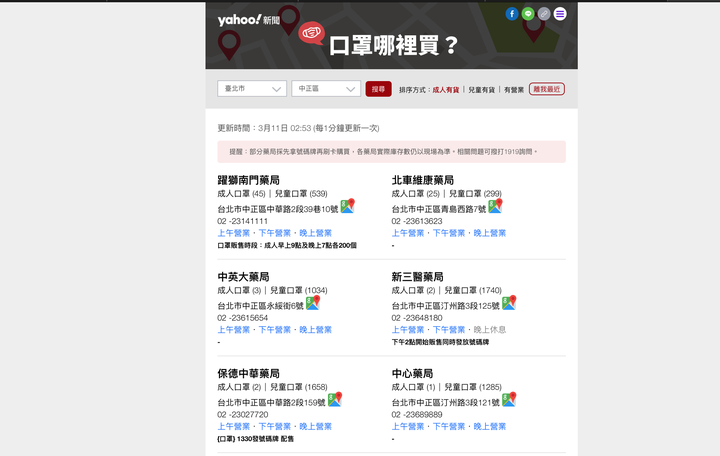
Task: Click 晚上營業 under 北車維康藥局
Action: coord(489,233)
